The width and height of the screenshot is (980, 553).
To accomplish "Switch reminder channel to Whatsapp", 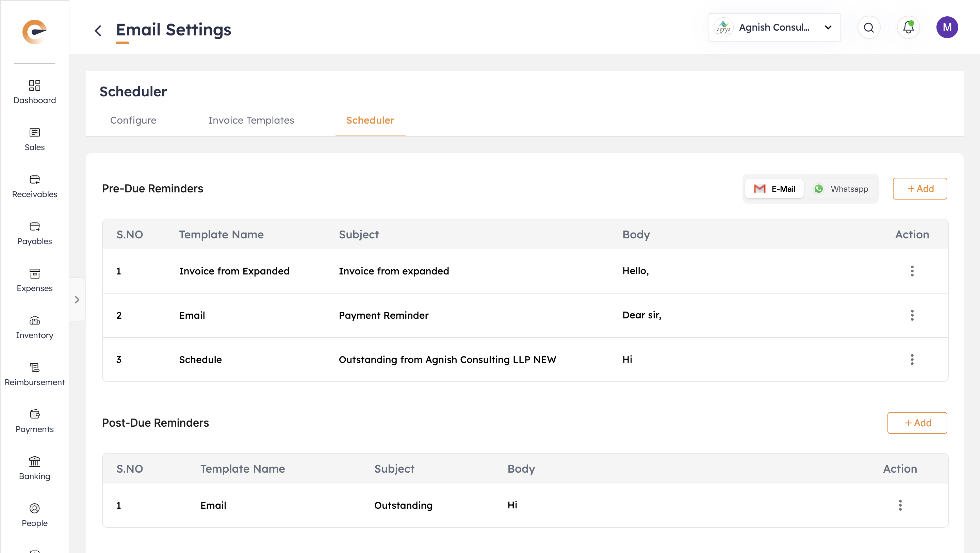I will 841,189.
